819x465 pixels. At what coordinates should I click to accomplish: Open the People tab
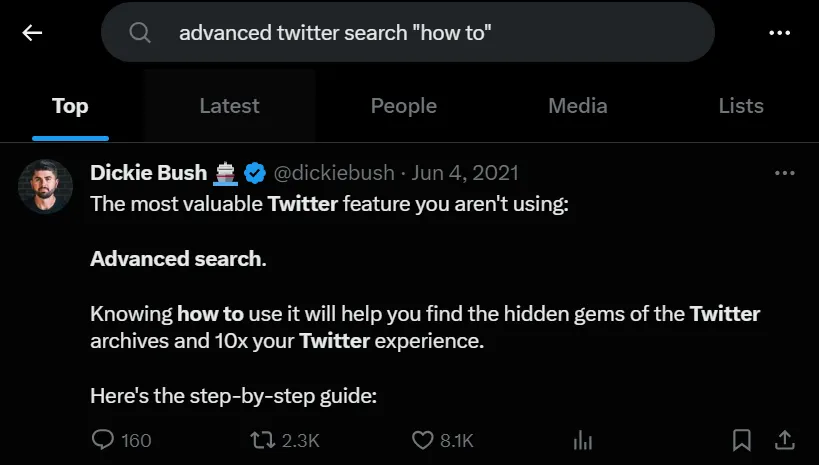click(x=403, y=106)
